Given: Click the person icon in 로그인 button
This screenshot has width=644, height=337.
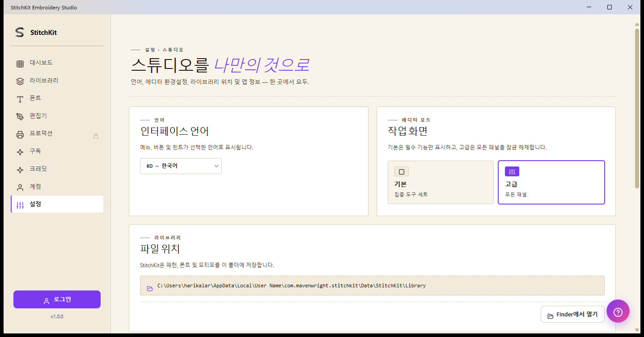Looking at the screenshot, I should click(x=47, y=301).
